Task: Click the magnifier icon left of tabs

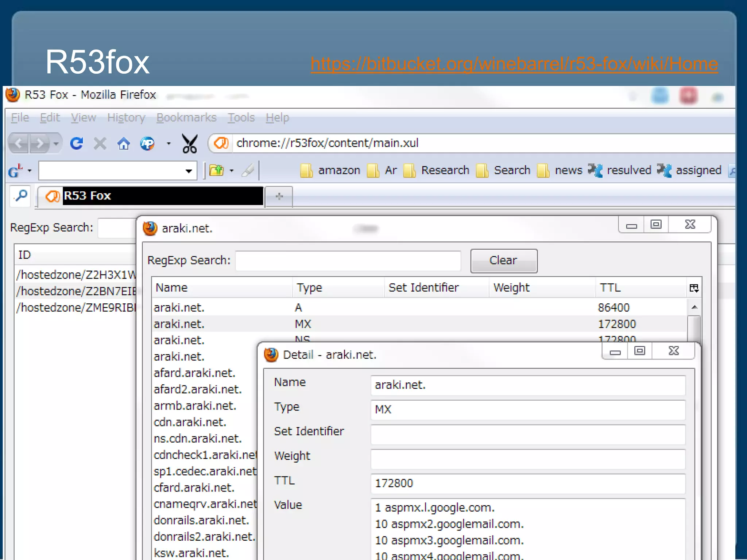Action: point(20,196)
